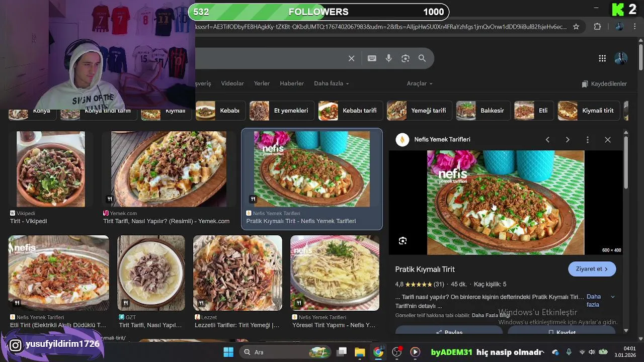This screenshot has width=644, height=362.
Task: Click the large Pratik Kıymalı Tirit preview image
Action: click(506, 203)
